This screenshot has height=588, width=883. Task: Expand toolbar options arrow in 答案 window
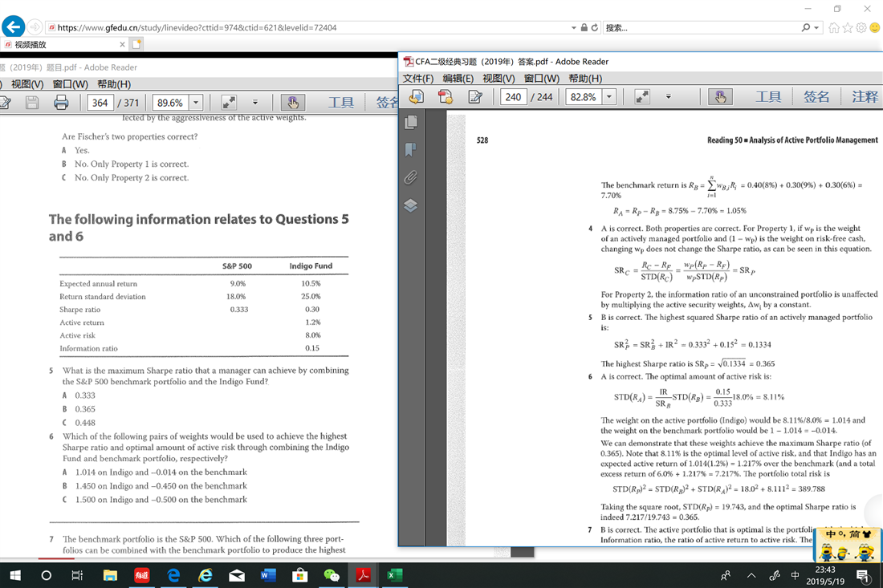coord(669,97)
